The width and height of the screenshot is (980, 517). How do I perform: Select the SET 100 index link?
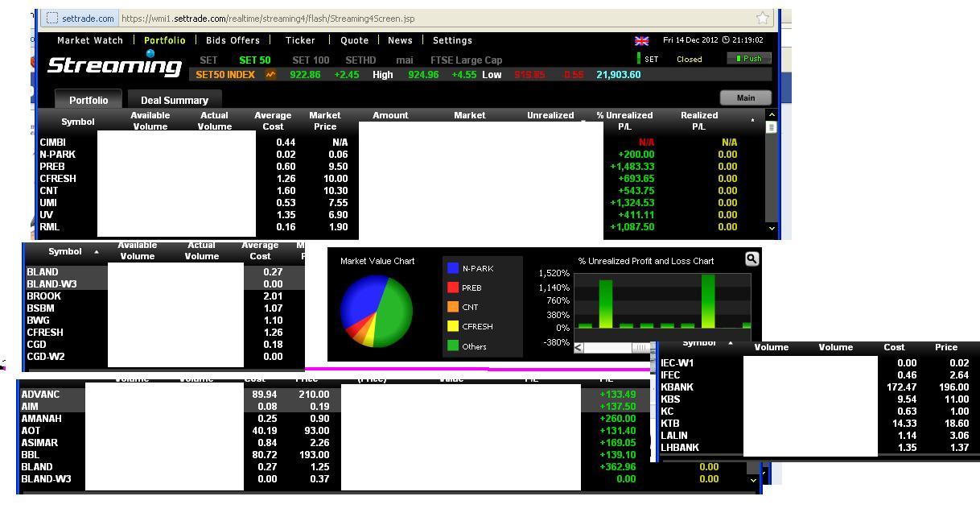[311, 60]
